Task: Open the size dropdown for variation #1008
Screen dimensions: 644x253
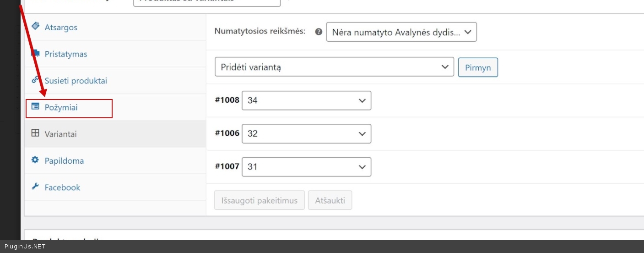Action: (306, 100)
